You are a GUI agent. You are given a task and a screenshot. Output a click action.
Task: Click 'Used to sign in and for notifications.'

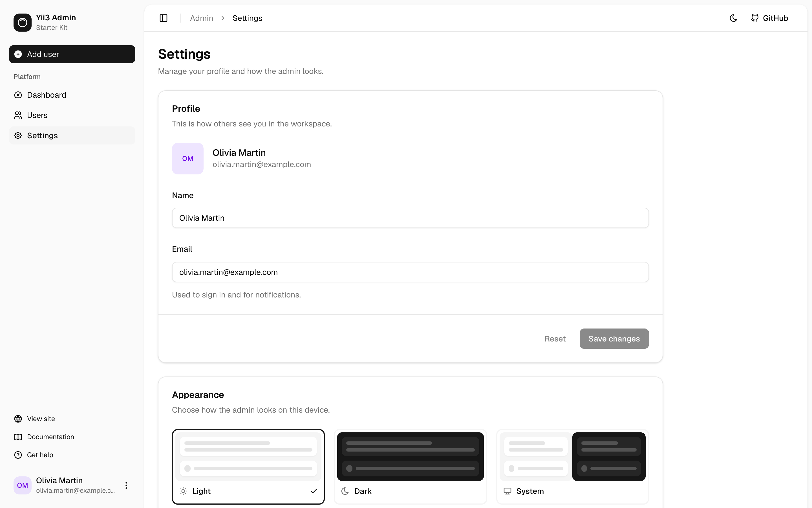coord(237,295)
